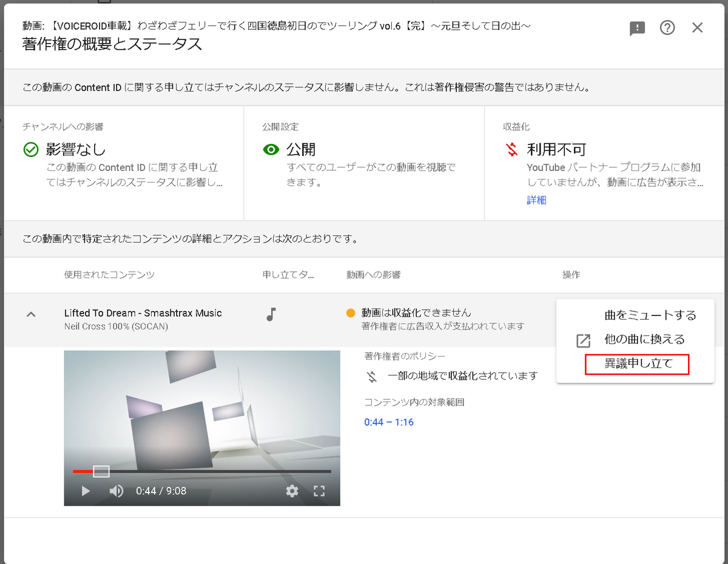
Task: Click 使用されたコンテンツ column header
Action: (x=109, y=275)
